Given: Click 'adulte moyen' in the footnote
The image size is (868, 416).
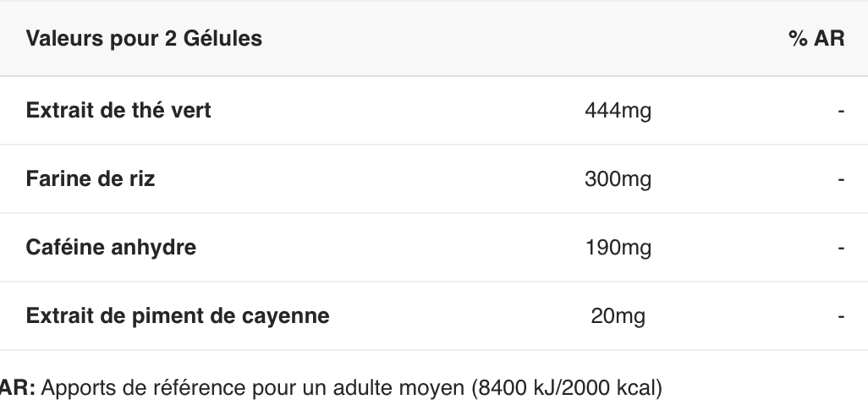Looking at the screenshot, I should coord(398,388).
